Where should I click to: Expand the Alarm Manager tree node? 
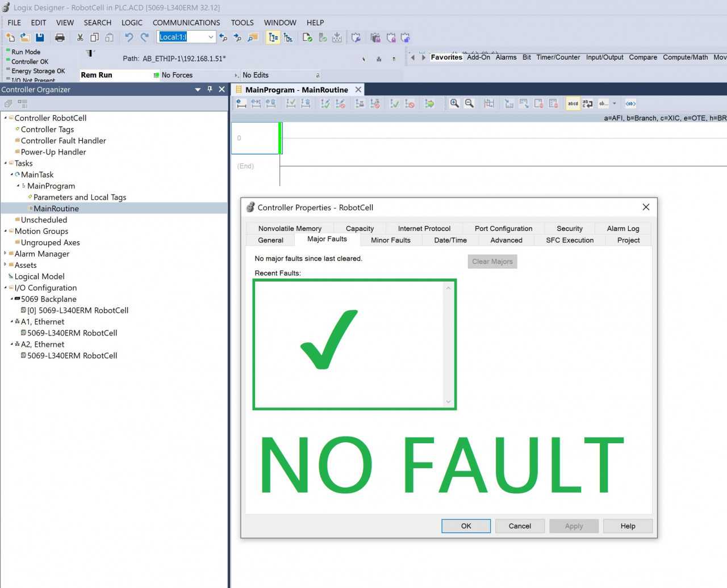tap(6, 254)
